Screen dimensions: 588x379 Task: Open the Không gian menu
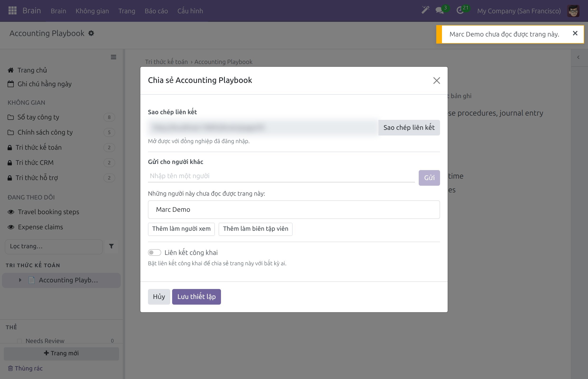pyautogui.click(x=92, y=11)
